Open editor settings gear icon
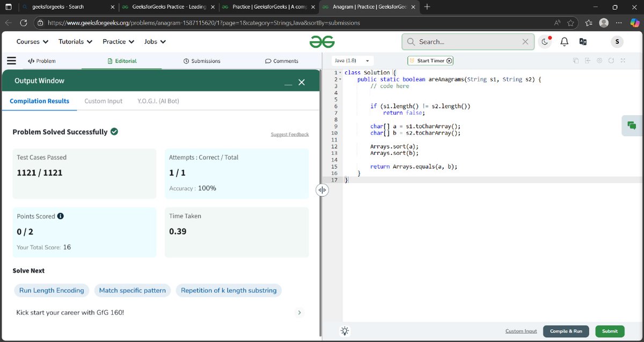 599,61
